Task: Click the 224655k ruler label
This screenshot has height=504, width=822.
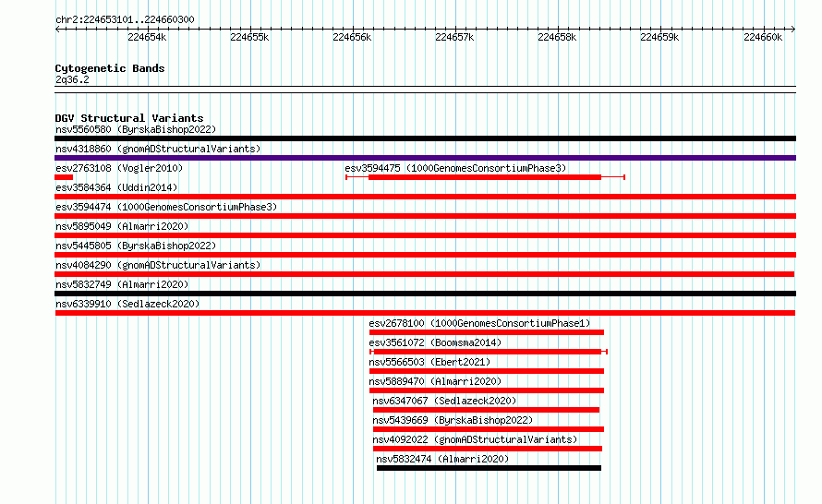Action: [249, 37]
